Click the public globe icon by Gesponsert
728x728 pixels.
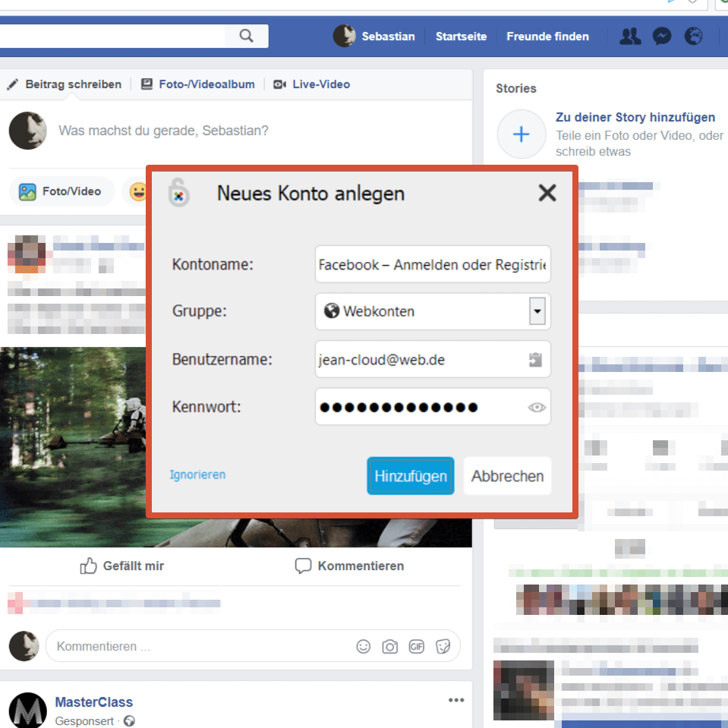coord(130,720)
